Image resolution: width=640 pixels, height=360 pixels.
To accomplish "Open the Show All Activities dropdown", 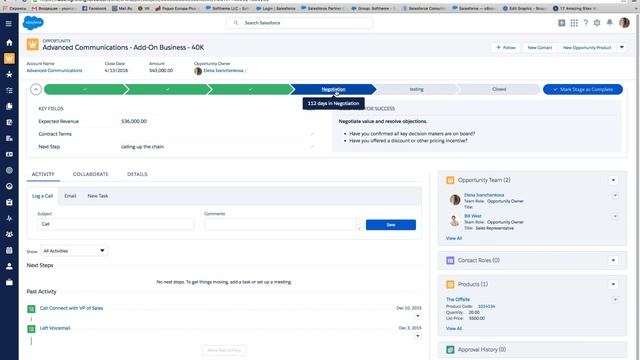I will (x=74, y=251).
